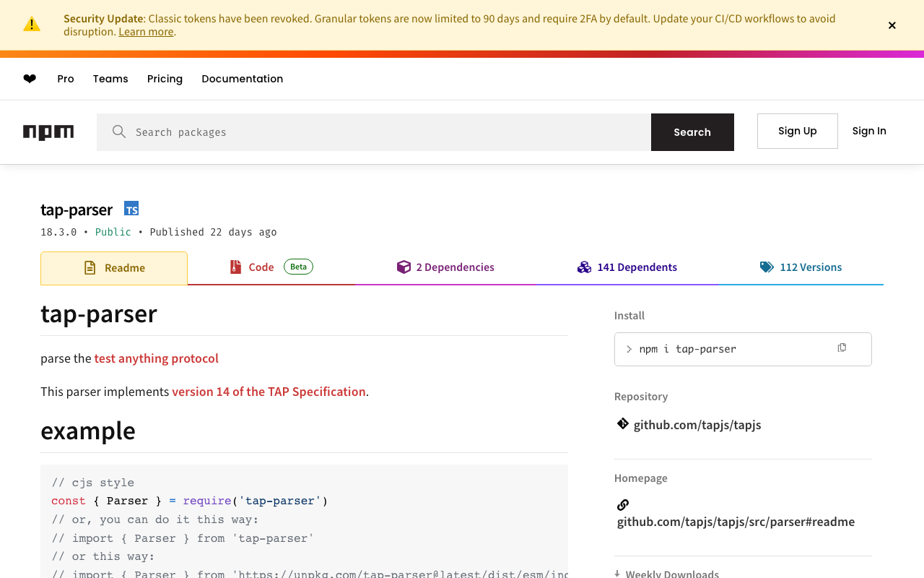This screenshot has width=924, height=578.
Task: Open the test anything protocol link
Action: click(x=156, y=358)
